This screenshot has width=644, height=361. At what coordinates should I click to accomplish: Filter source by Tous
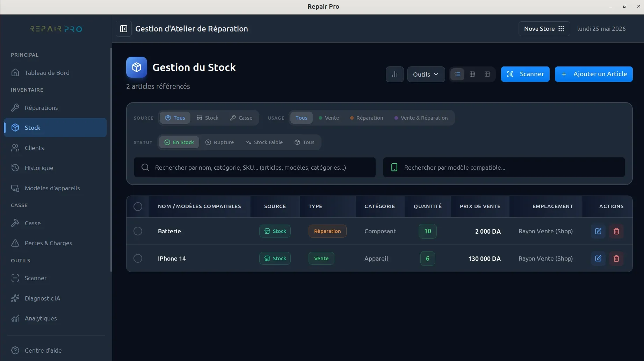tap(175, 118)
